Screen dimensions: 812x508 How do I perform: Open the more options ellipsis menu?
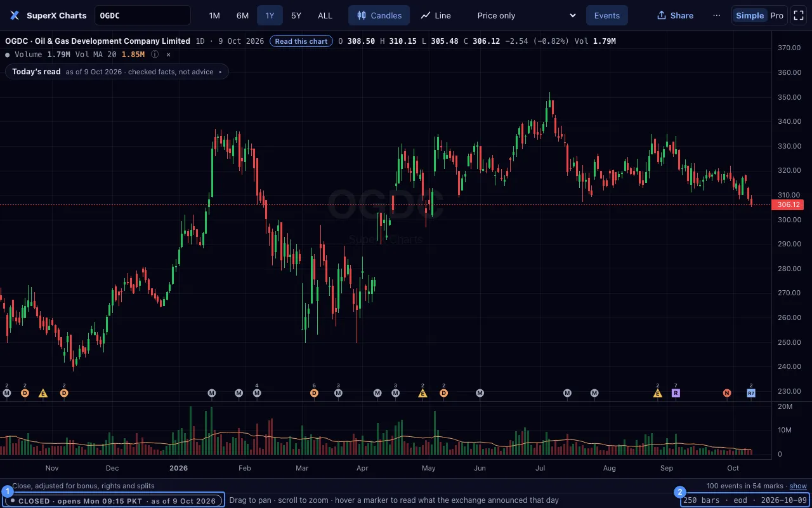tap(717, 15)
